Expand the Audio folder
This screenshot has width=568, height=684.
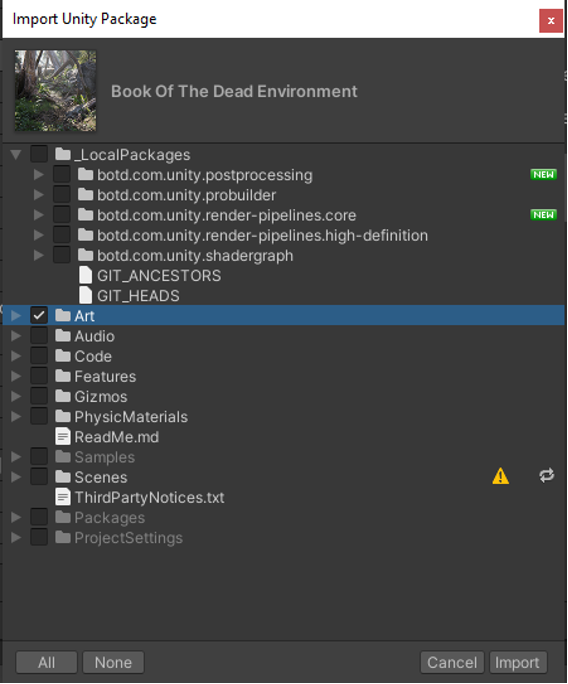pyautogui.click(x=16, y=335)
